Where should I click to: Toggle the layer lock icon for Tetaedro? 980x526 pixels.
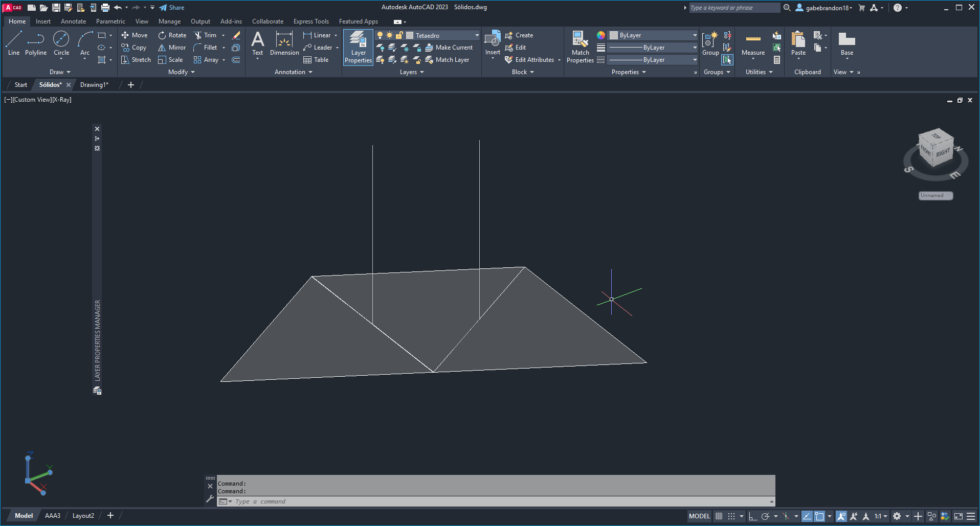[399, 35]
